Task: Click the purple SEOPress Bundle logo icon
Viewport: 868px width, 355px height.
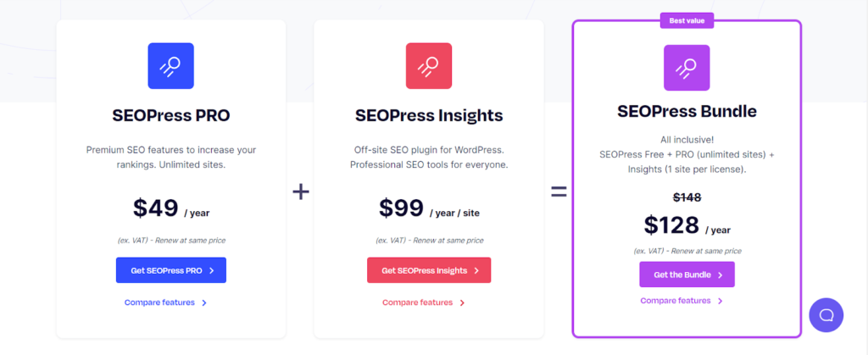Action: point(686,68)
